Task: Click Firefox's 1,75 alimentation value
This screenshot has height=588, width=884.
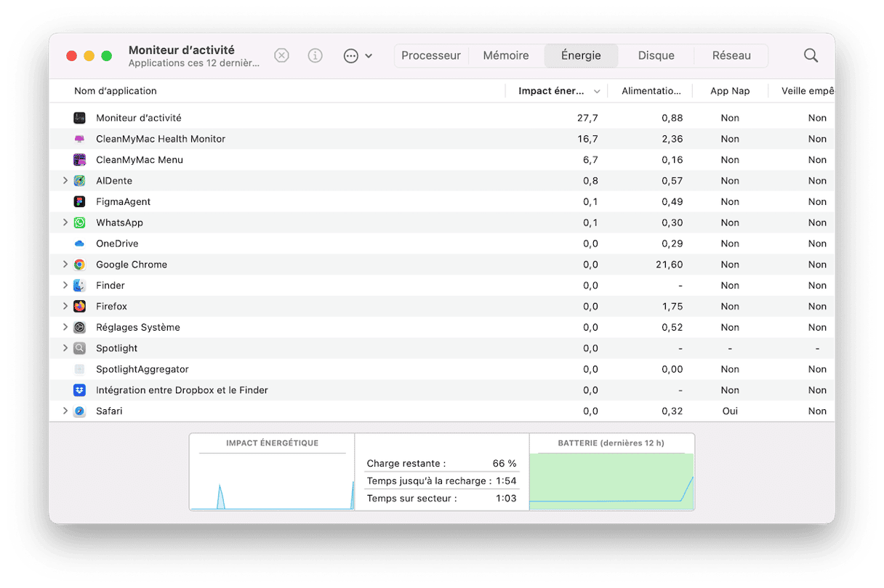Action: [672, 307]
